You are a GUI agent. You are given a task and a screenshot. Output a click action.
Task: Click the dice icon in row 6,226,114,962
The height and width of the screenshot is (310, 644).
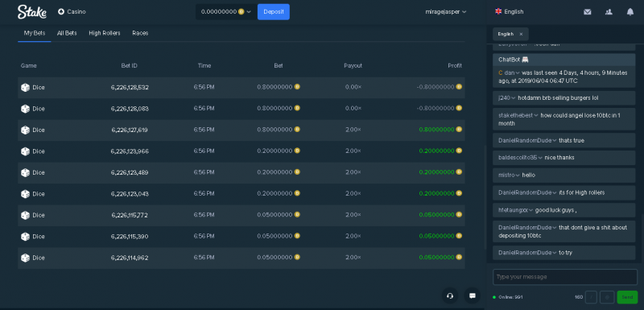click(x=26, y=258)
